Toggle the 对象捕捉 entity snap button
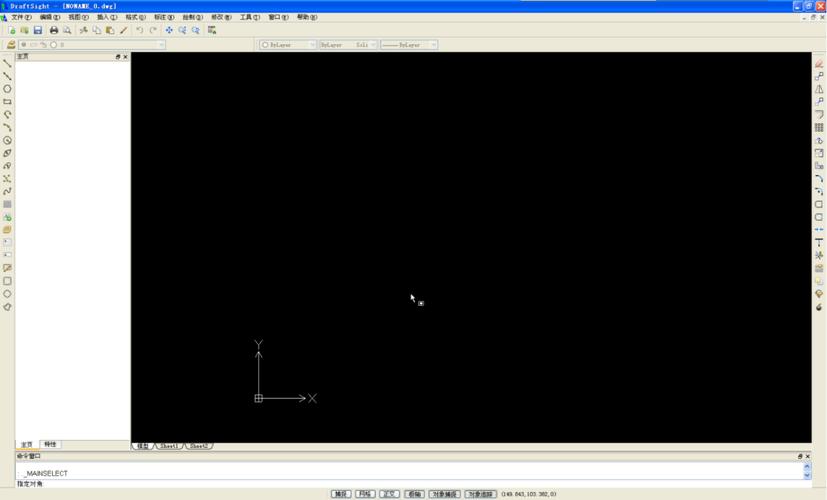 point(445,494)
